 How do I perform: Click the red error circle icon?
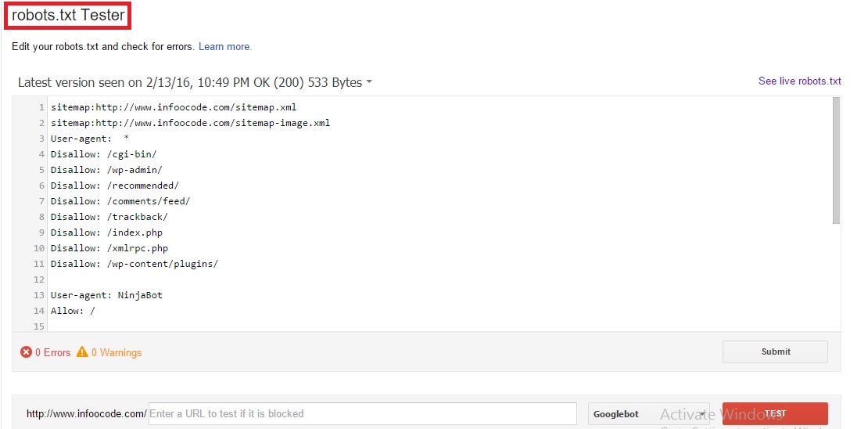[27, 353]
